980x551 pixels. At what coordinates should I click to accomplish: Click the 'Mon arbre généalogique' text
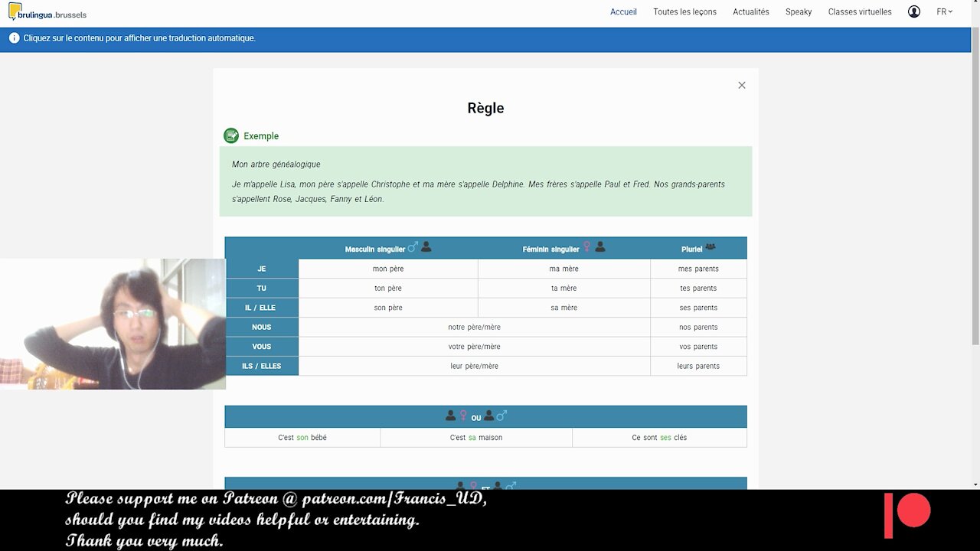coord(276,164)
